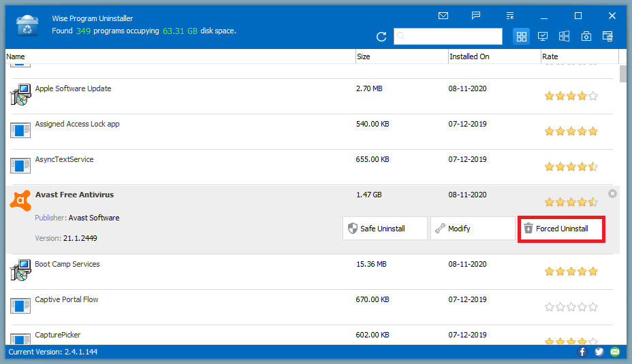Viewport: 632px width, 364px height.
Task: Click the Captive Portal Flow app icon
Action: [20, 305]
